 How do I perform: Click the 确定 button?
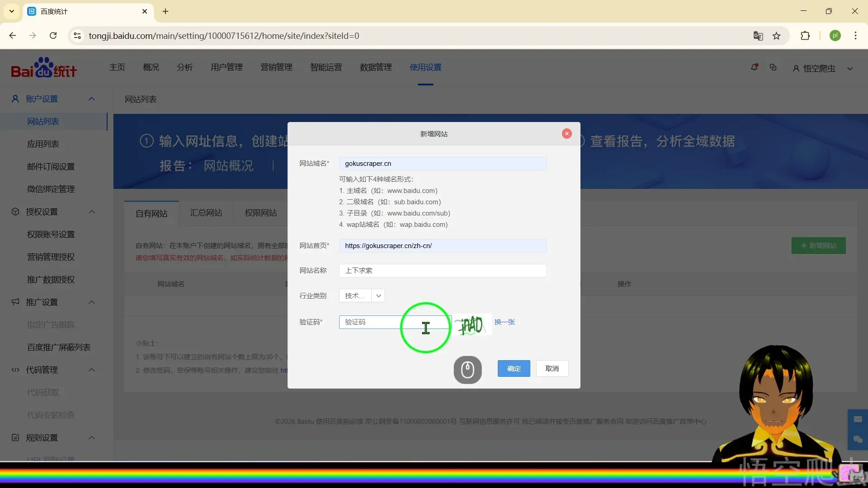[x=514, y=369]
